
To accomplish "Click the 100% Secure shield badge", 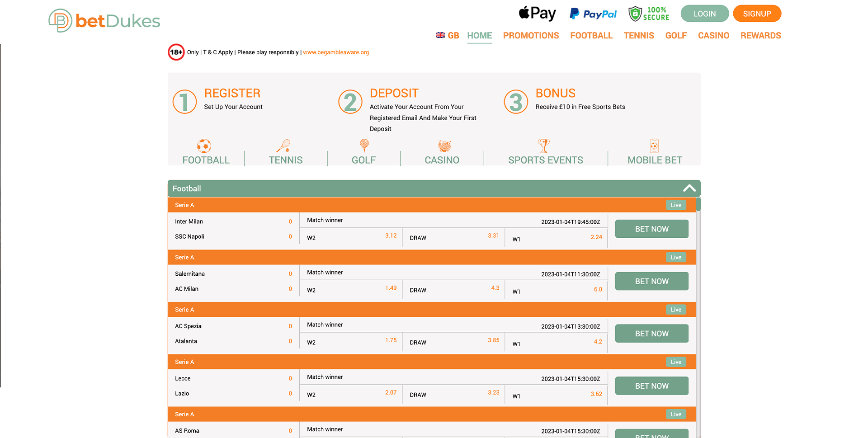I will pyautogui.click(x=649, y=14).
